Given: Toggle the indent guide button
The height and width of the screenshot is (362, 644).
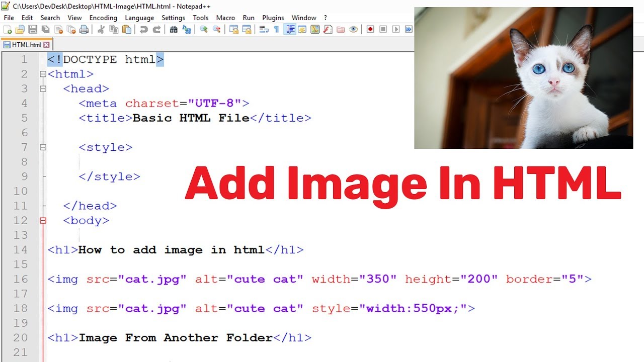Looking at the screenshot, I should point(290,30).
